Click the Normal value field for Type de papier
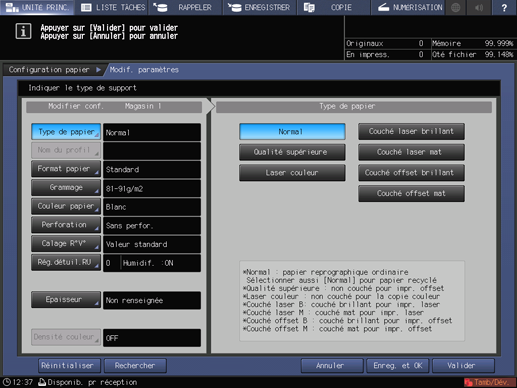Image resolution: width=517 pixels, height=388 pixels. click(152, 132)
